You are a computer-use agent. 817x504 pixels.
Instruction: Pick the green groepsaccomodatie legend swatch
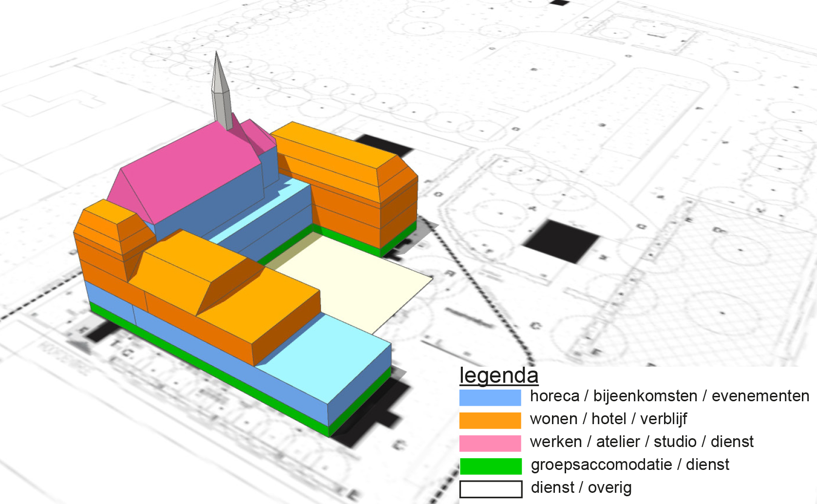click(490, 466)
